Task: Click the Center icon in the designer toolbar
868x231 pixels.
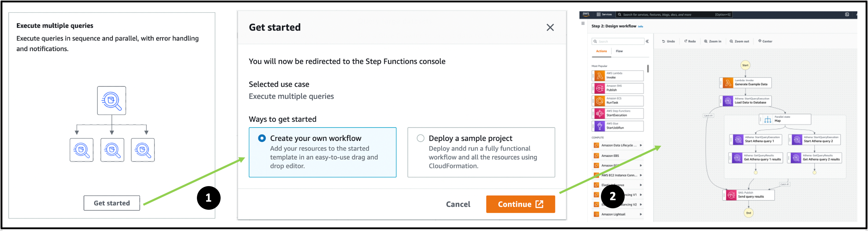Action: [765, 41]
